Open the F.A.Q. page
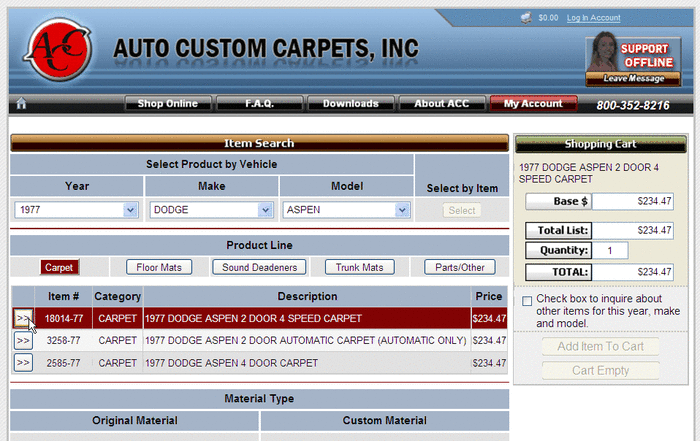The width and height of the screenshot is (700, 441). (259, 104)
